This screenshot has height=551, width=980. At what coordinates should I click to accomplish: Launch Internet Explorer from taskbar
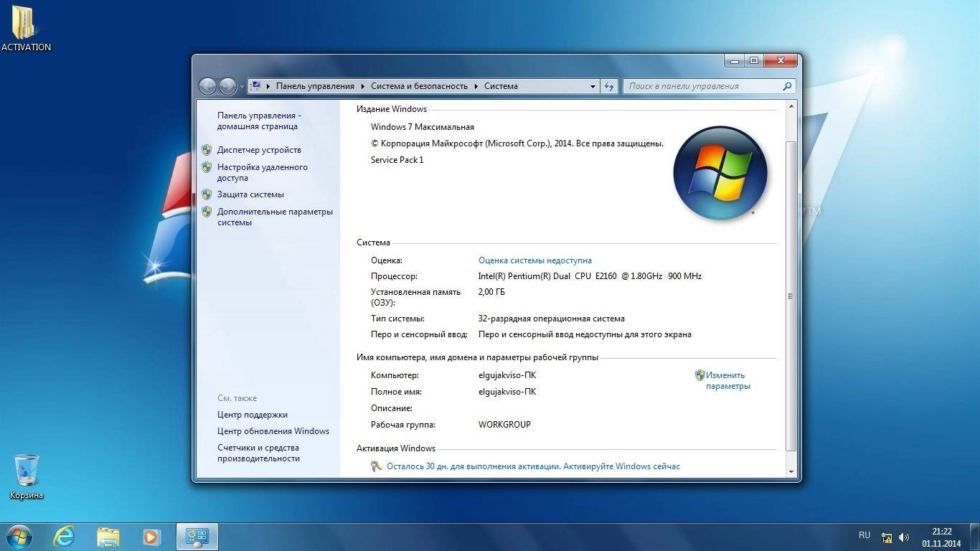(65, 536)
